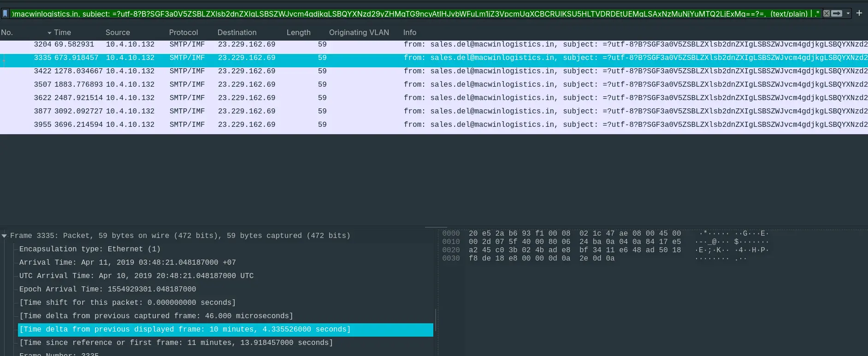The height and width of the screenshot is (356, 868).
Task: Sort packets by Source column header
Action: click(x=118, y=32)
